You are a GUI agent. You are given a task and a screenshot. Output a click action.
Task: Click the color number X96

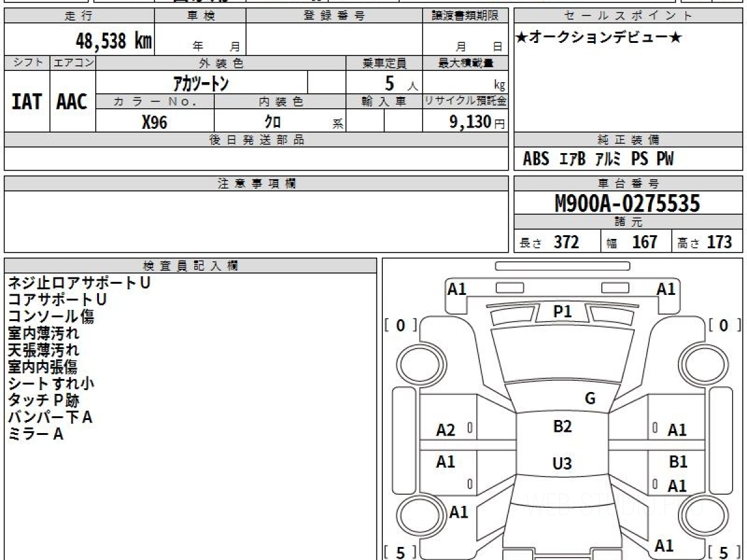pyautogui.click(x=155, y=121)
